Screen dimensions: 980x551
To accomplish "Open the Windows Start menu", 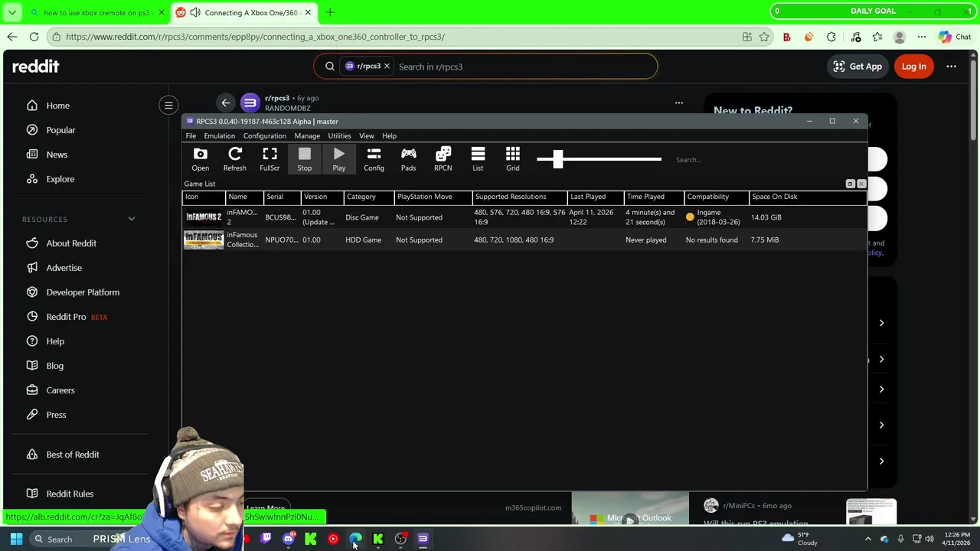I will [x=16, y=539].
